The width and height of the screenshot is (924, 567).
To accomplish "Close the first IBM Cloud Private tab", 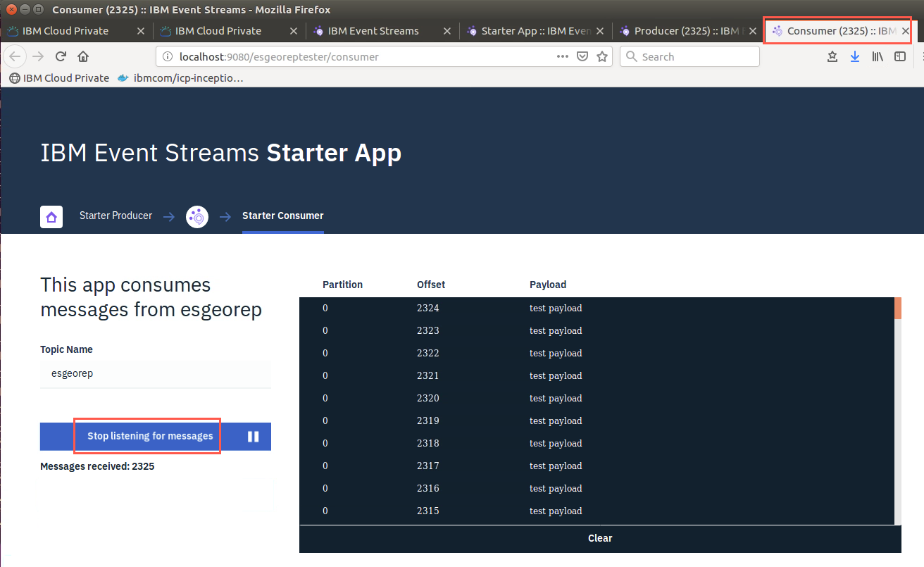I will point(141,31).
